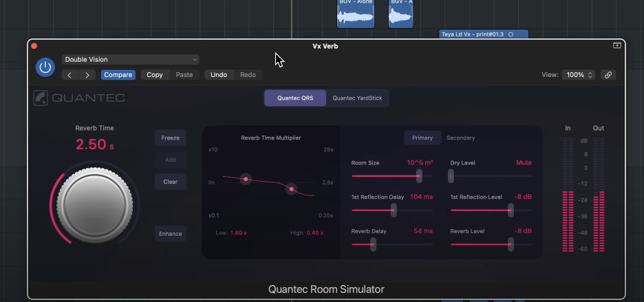
Task: Click the Quantec Room Simulator title text
Action: 326,289
